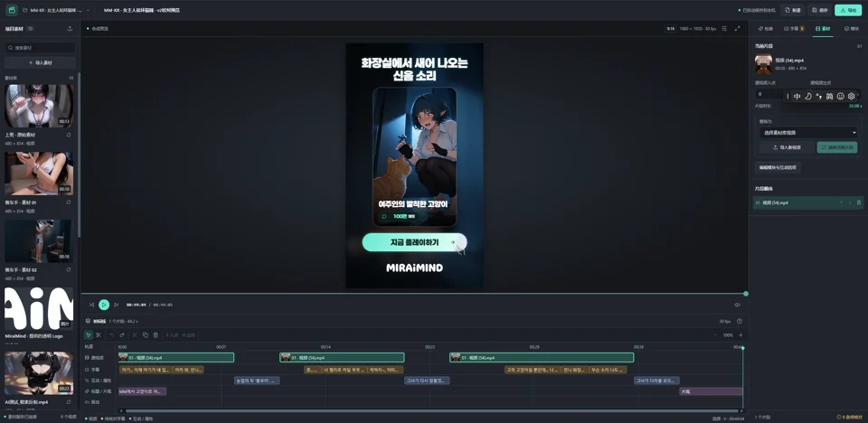Switch to the first right-panel tab
This screenshot has width=868, height=423.
765,28
